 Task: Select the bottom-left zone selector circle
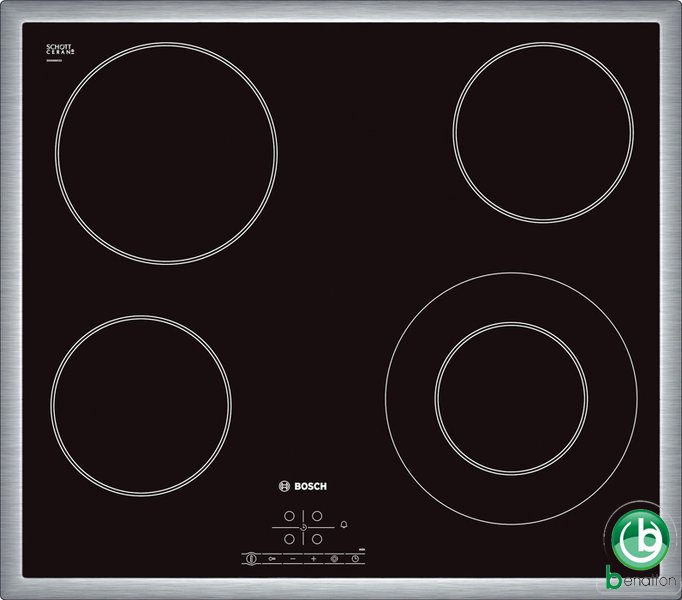point(289,538)
